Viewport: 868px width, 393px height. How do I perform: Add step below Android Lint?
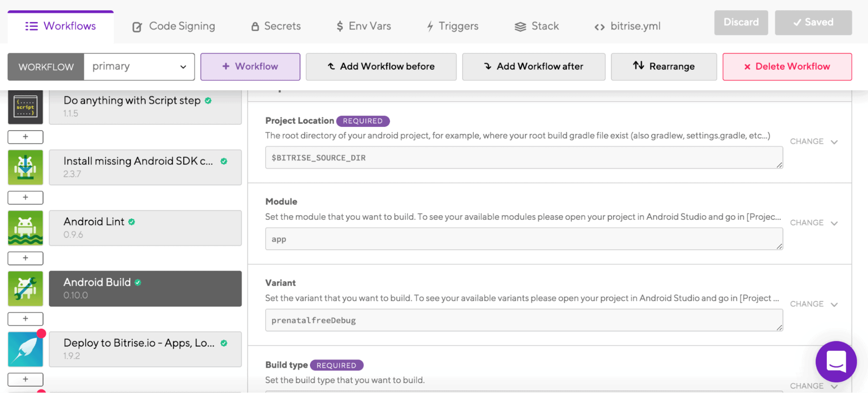[25, 258]
